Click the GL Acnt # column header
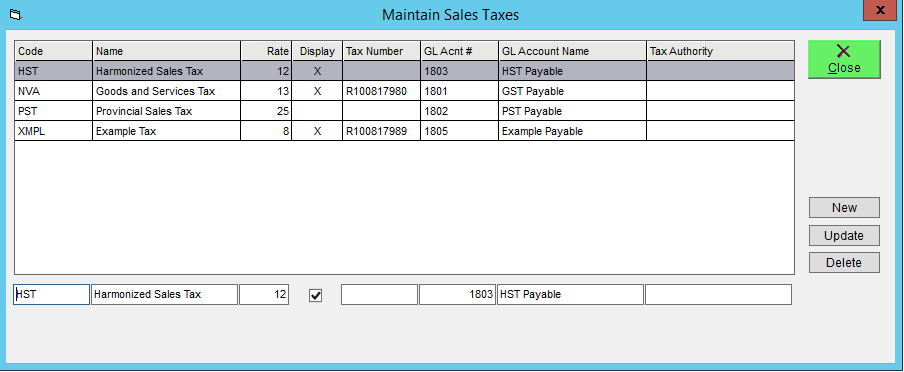The height and width of the screenshot is (372, 904). (459, 51)
